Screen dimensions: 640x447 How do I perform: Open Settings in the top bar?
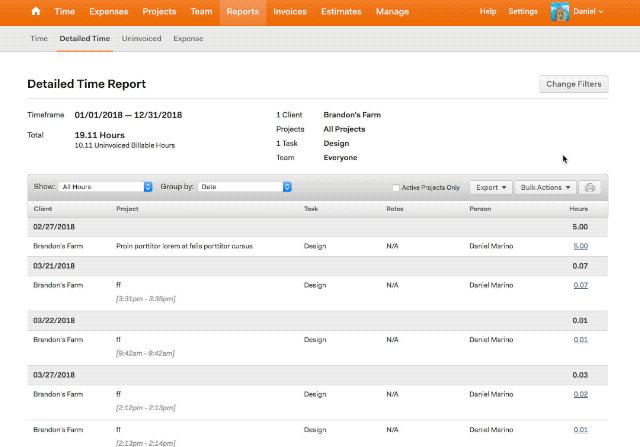[x=523, y=11]
